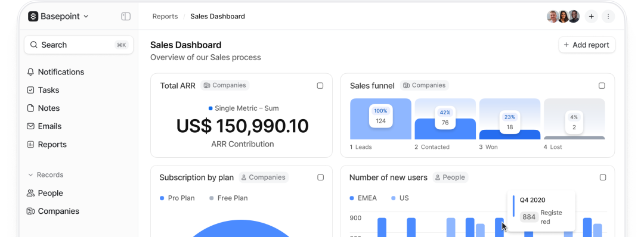Screen dimensions: 644x237
Task: Click the Reports chart icon in sidebar
Action: (x=30, y=144)
